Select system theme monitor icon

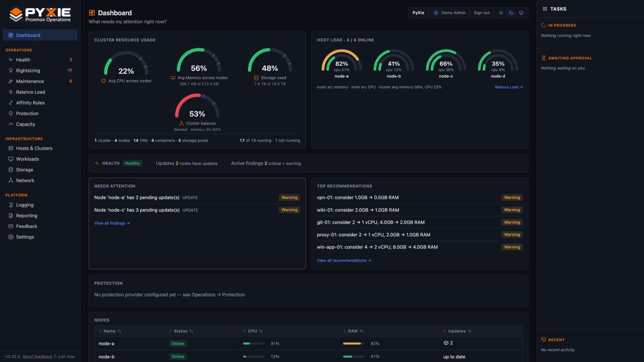(x=521, y=13)
